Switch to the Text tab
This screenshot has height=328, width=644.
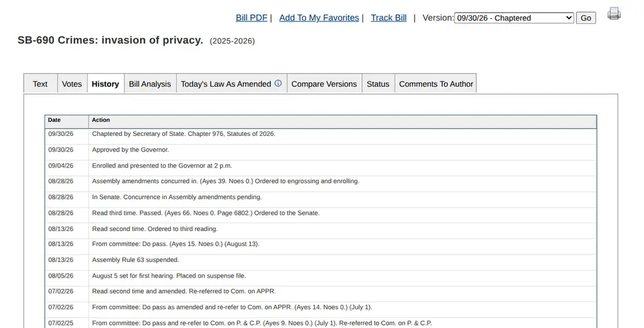pos(40,84)
